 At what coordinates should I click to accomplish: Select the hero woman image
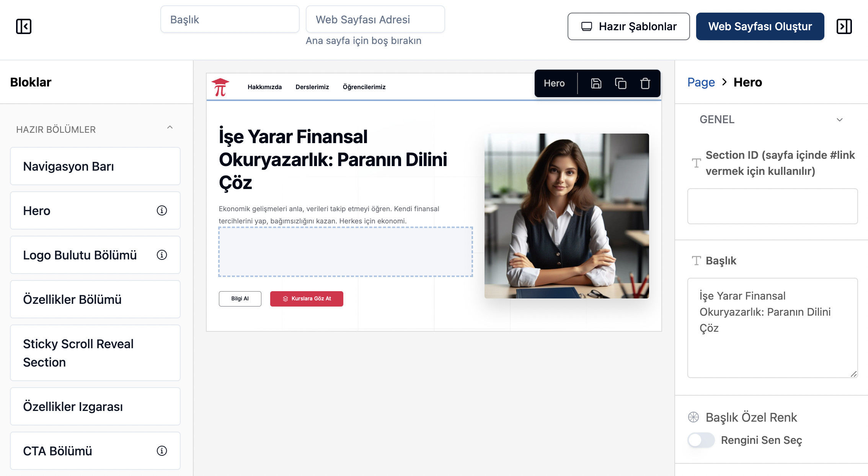(x=567, y=216)
